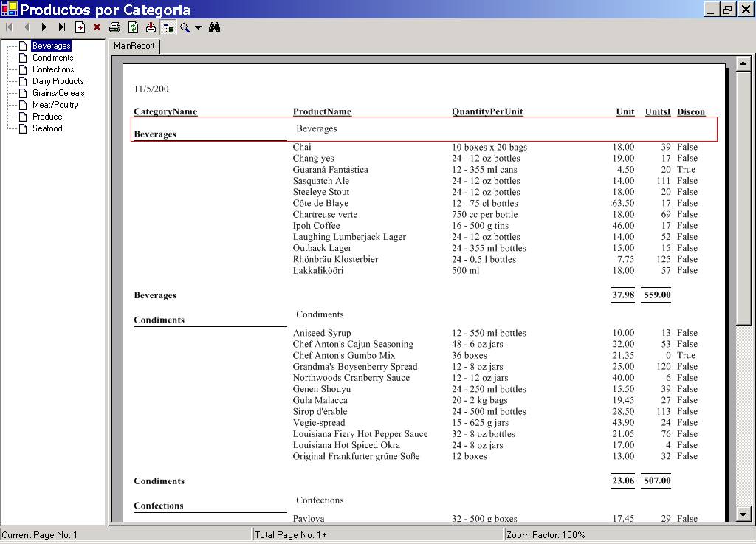Jump to last page button
This screenshot has width=756, height=544.
click(x=62, y=27)
